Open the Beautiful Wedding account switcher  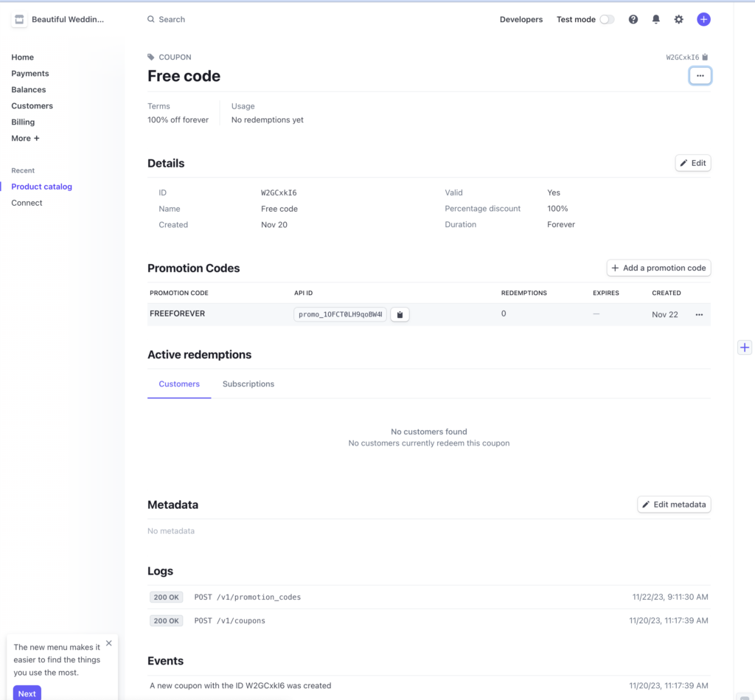click(59, 20)
